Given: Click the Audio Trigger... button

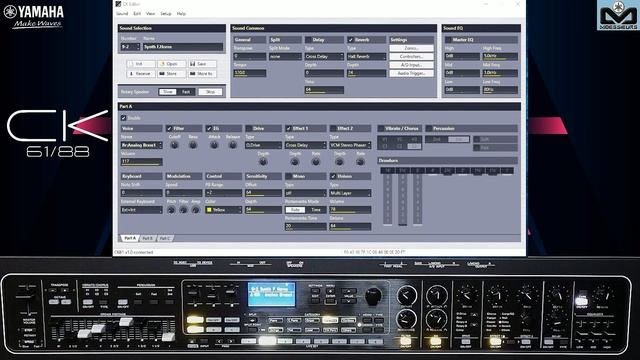Looking at the screenshot, I should (x=411, y=73).
